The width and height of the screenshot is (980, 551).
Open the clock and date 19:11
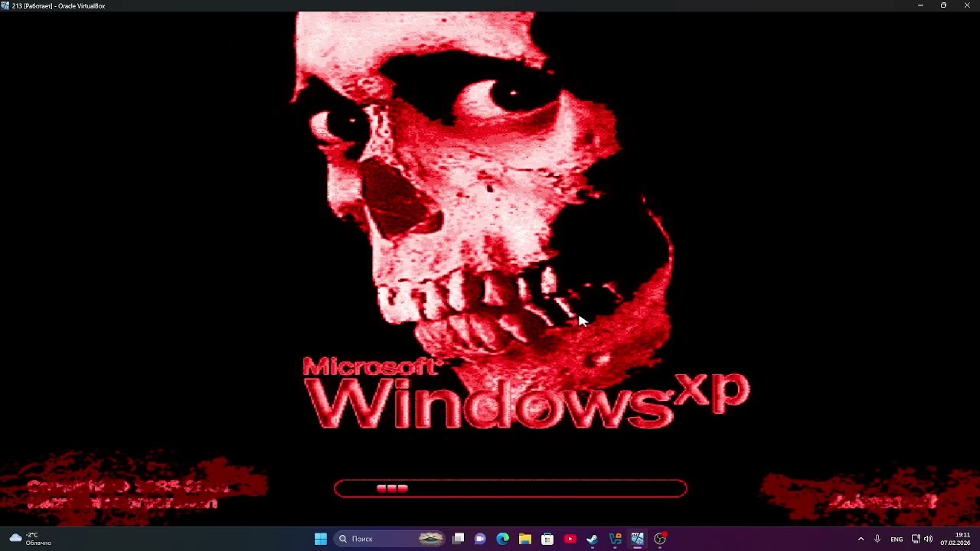[955, 539]
